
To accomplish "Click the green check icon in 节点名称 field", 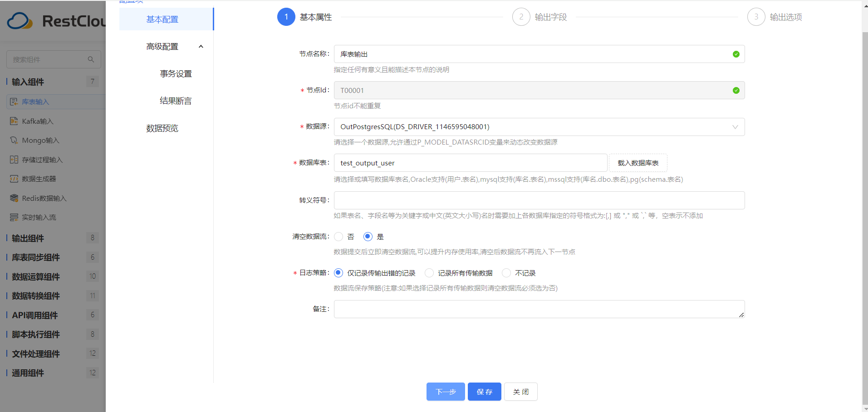I will tap(736, 54).
